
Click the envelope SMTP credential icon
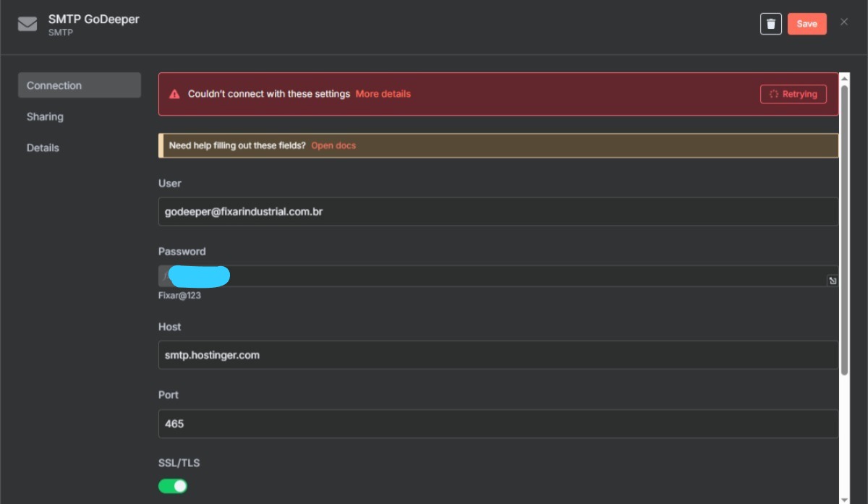tap(27, 25)
